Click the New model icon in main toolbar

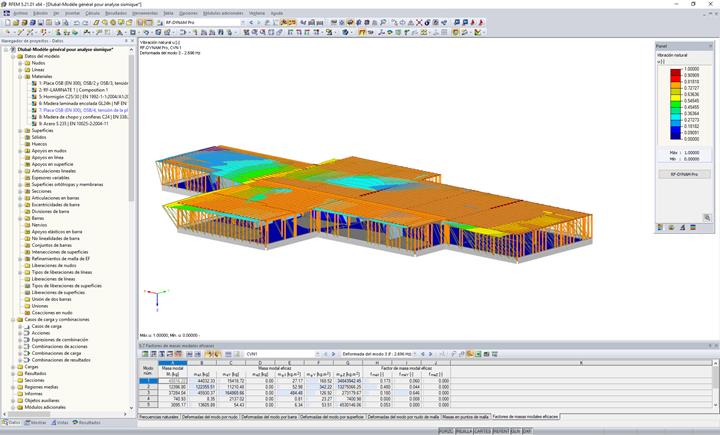(x=7, y=23)
